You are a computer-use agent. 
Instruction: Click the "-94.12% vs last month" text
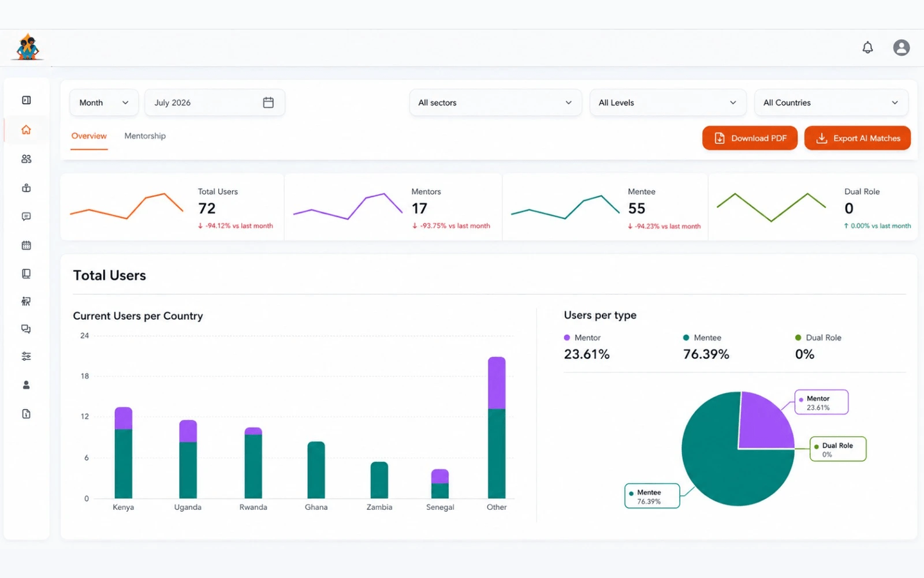pos(239,226)
